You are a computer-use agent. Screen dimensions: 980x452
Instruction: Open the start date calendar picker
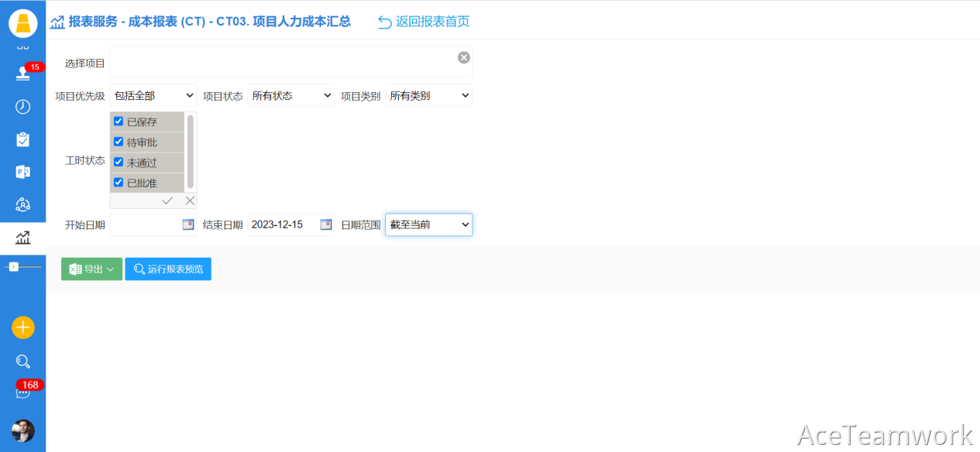pos(188,224)
